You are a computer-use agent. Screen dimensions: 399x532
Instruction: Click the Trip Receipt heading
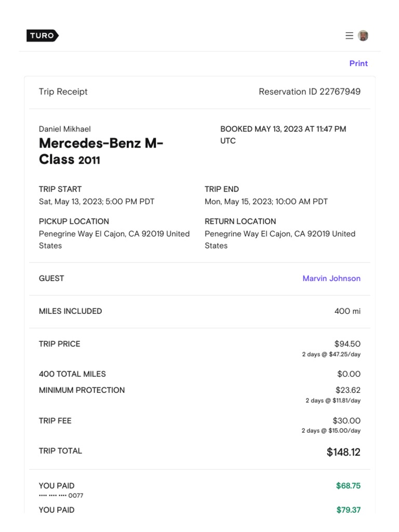click(x=63, y=92)
